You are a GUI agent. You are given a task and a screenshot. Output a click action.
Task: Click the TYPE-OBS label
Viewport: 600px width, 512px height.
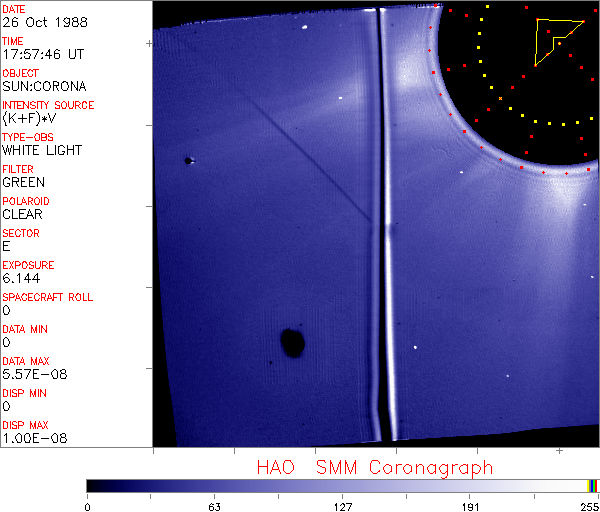[x=28, y=137]
